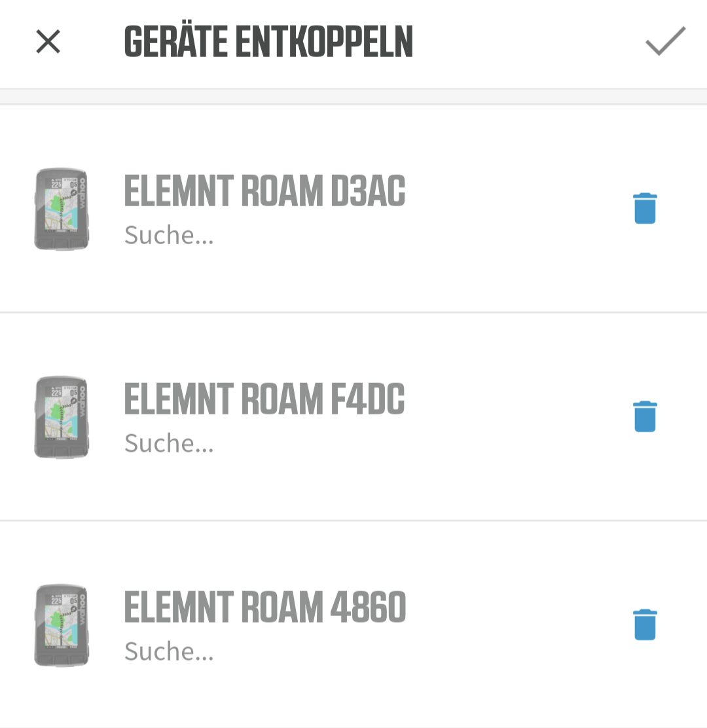Close the Geräte entkoppeln screen

(x=48, y=43)
